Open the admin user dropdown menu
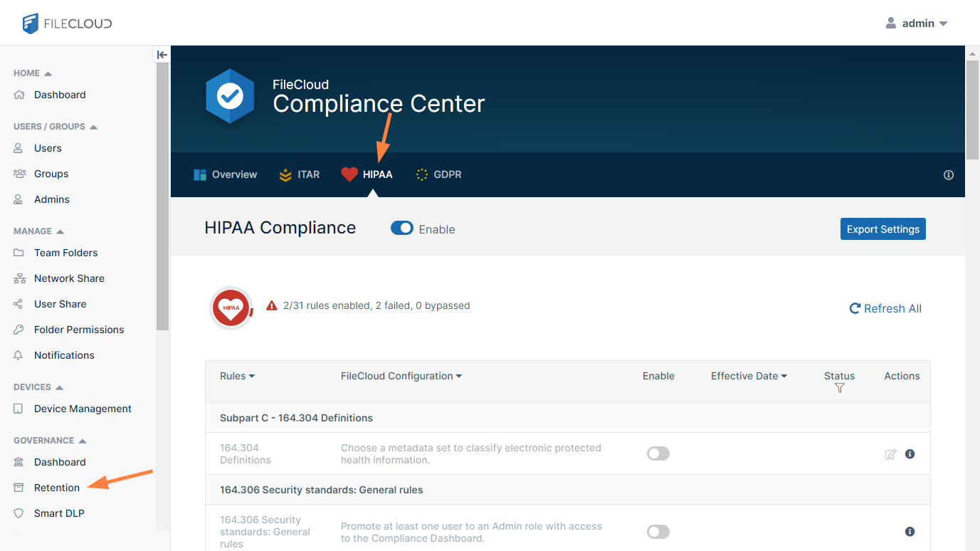 (x=917, y=23)
